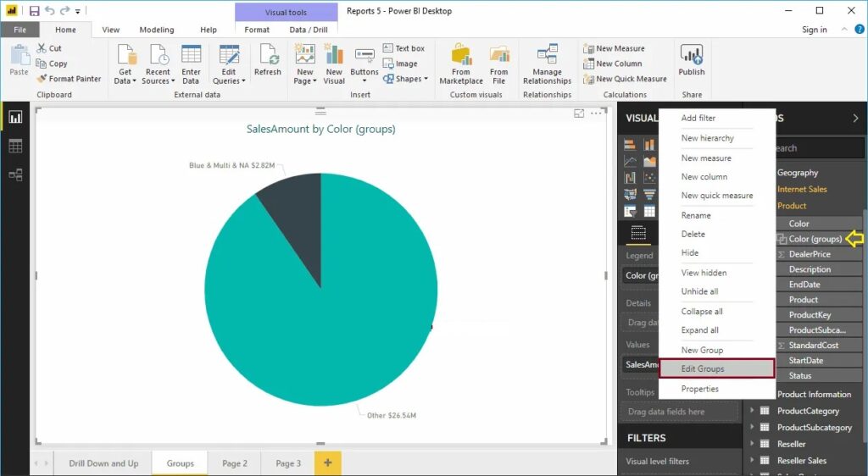868x476 pixels.
Task: Add a new page with plus button
Action: click(328, 462)
